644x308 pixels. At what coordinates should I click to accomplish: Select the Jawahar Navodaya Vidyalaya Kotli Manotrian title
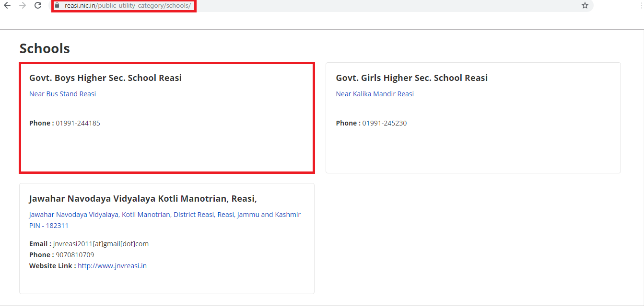tap(143, 198)
